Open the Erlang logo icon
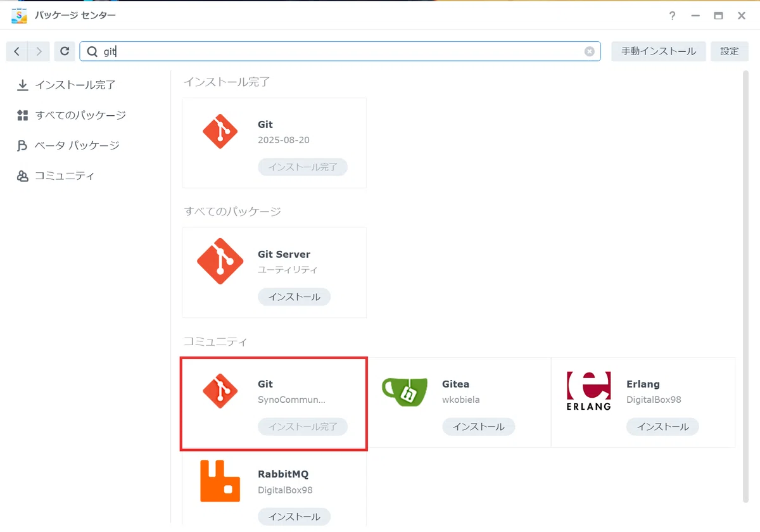 (x=589, y=391)
